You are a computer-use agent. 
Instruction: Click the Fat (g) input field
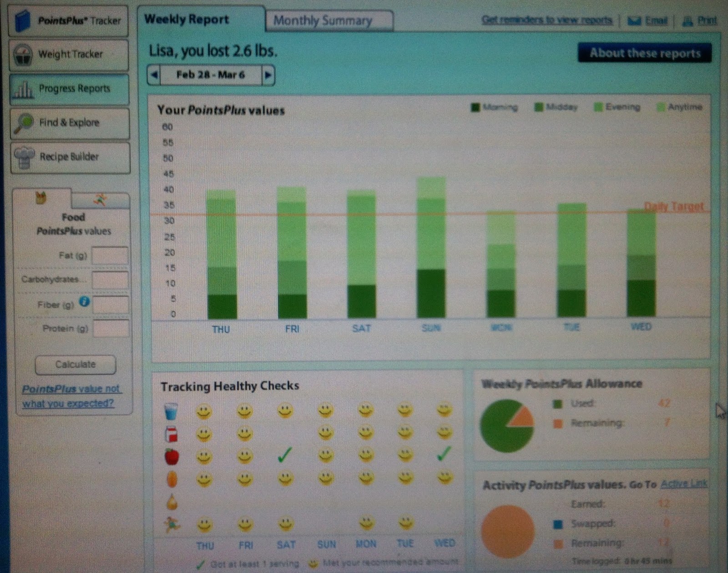click(110, 256)
